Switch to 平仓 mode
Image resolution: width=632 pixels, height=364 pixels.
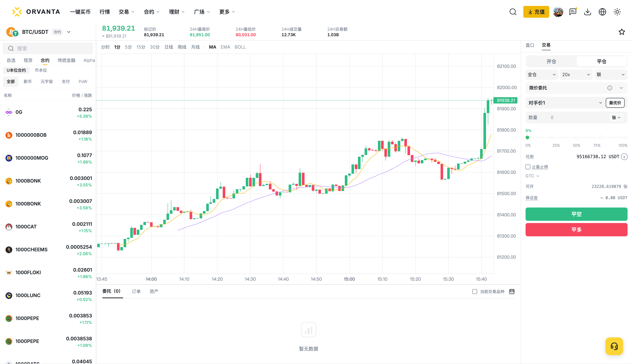tap(602, 62)
